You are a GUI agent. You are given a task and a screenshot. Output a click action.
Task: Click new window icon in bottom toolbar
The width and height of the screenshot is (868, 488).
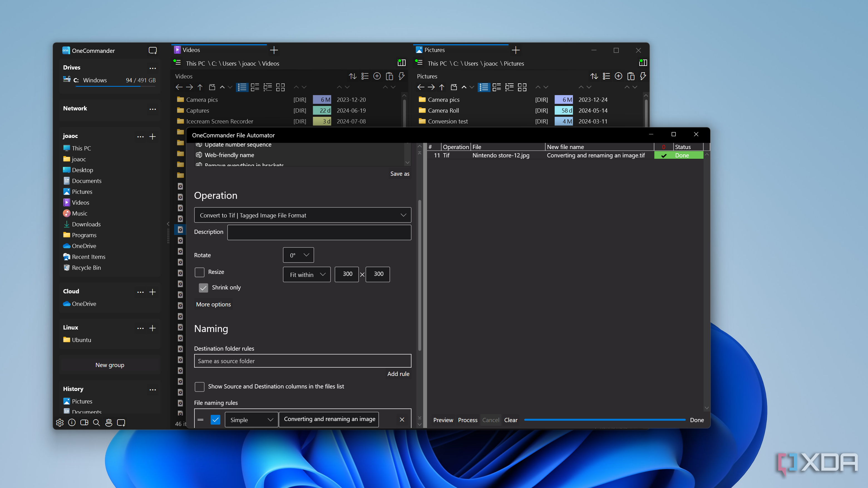[121, 423]
